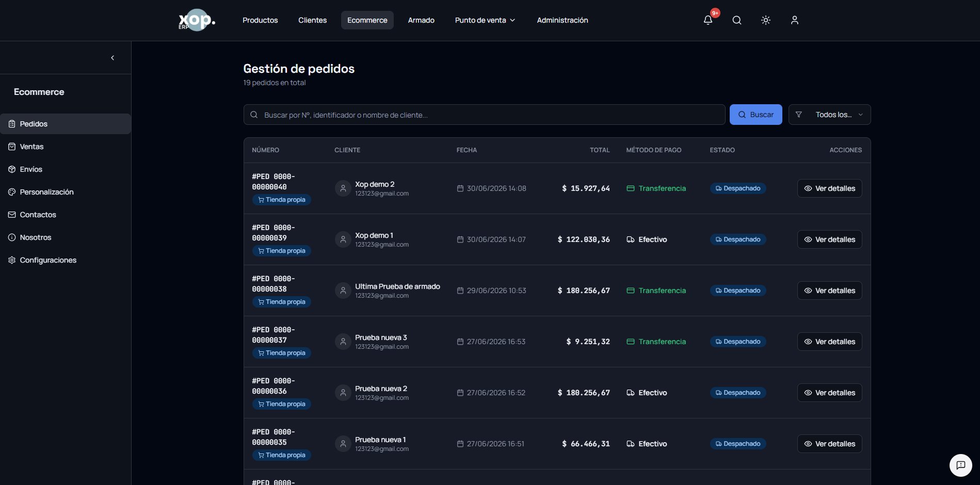Open the user profile icon
Viewport: 980px width, 485px height.
(x=795, y=20)
